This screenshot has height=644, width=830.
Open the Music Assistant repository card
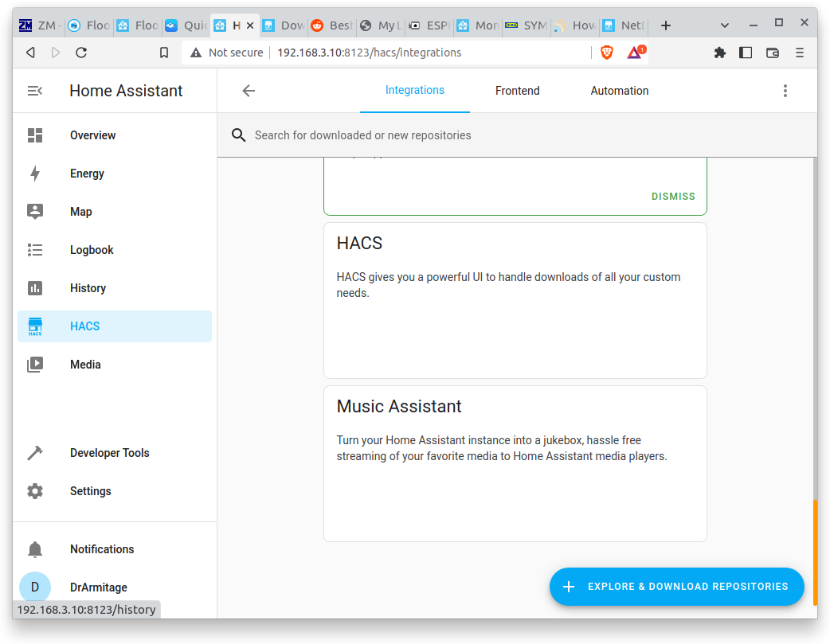(515, 463)
